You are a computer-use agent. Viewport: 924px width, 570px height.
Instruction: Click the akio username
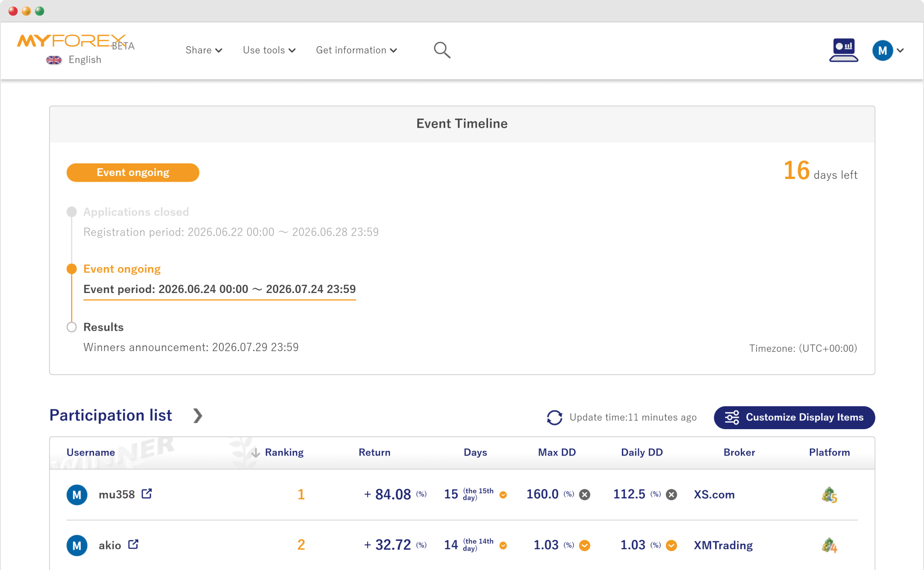(x=110, y=546)
